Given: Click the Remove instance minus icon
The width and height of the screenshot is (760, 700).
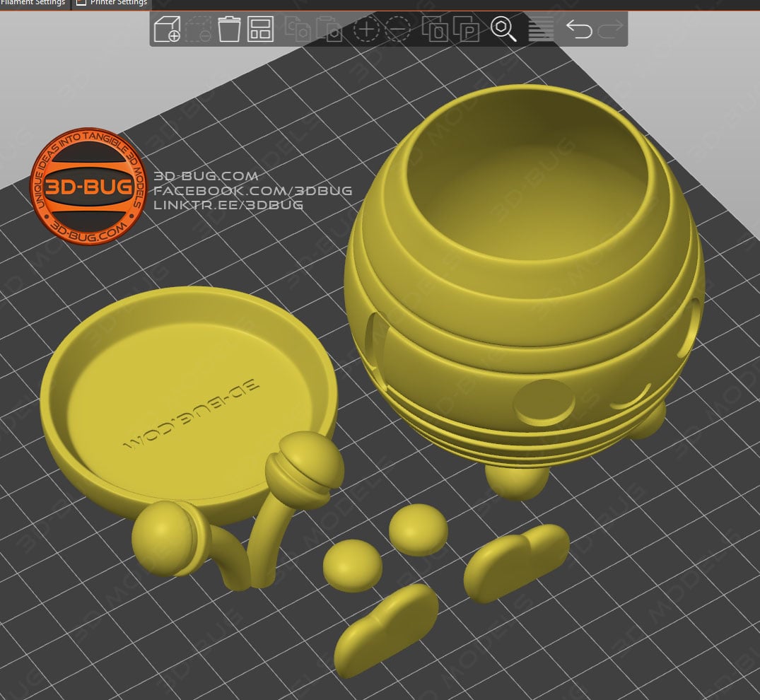Looking at the screenshot, I should coord(398,30).
